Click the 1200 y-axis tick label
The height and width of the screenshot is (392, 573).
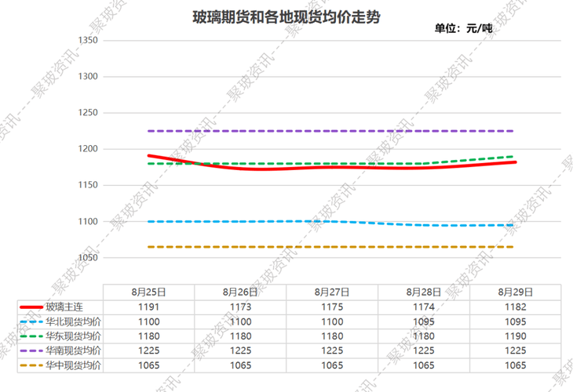pyautogui.click(x=86, y=149)
